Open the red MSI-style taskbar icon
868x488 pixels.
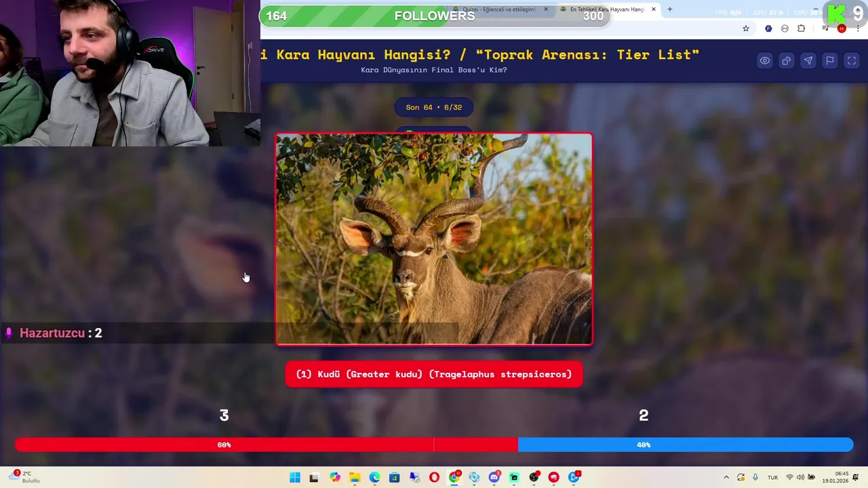pos(554,478)
